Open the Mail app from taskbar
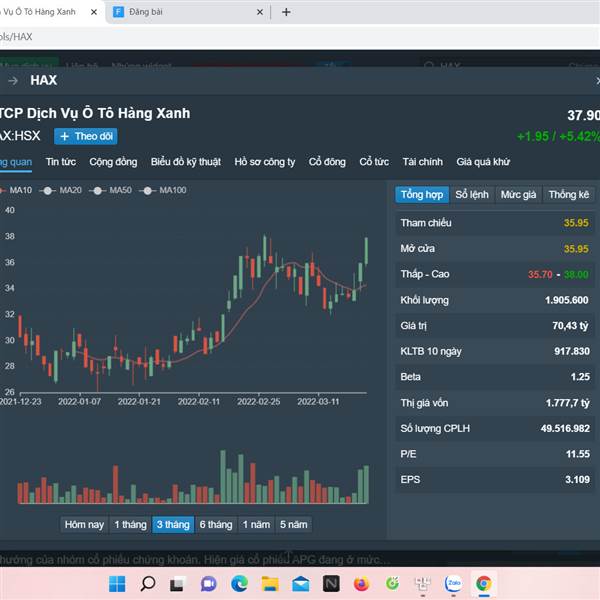Viewport: 600px width, 600px height. 301,584
